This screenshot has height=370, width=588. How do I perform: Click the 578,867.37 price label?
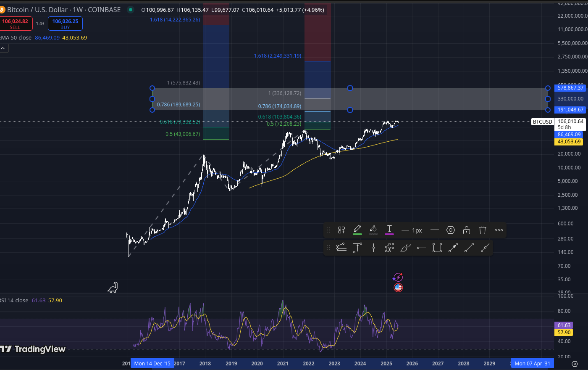pyautogui.click(x=570, y=88)
